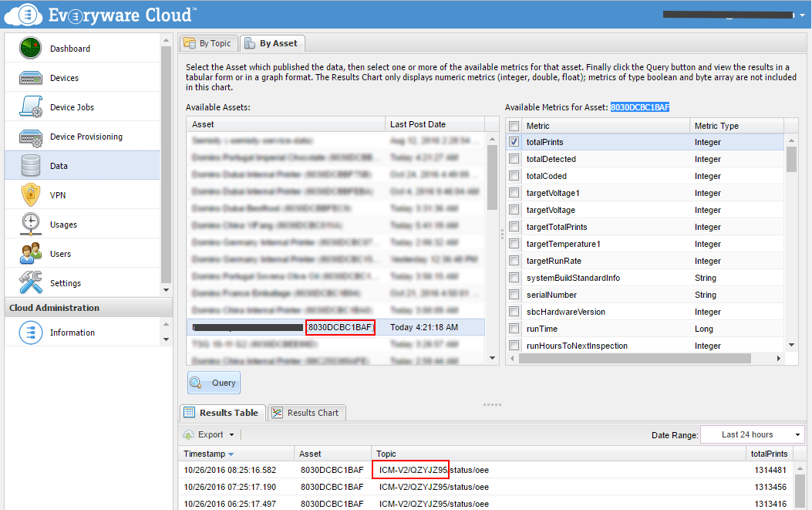This screenshot has height=510, width=812.
Task: Tick the sbcHardwareVersion checkbox
Action: pyautogui.click(x=514, y=312)
